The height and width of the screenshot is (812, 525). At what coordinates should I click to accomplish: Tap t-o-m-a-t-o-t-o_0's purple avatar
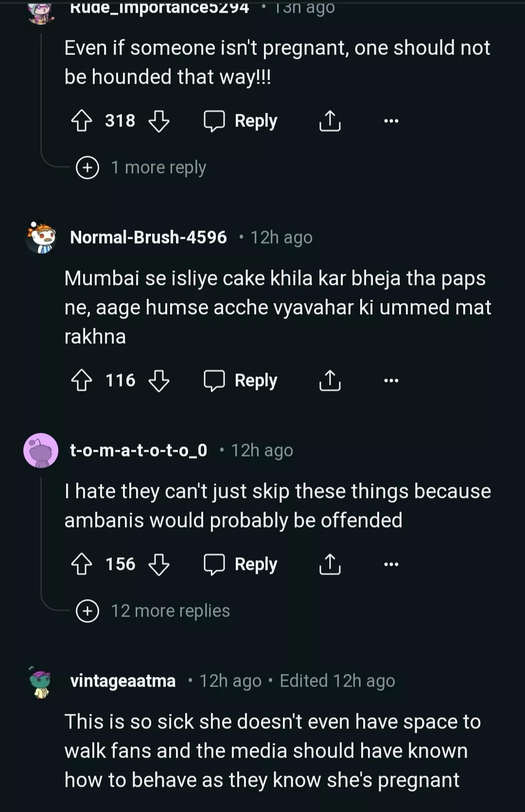pos(41,450)
